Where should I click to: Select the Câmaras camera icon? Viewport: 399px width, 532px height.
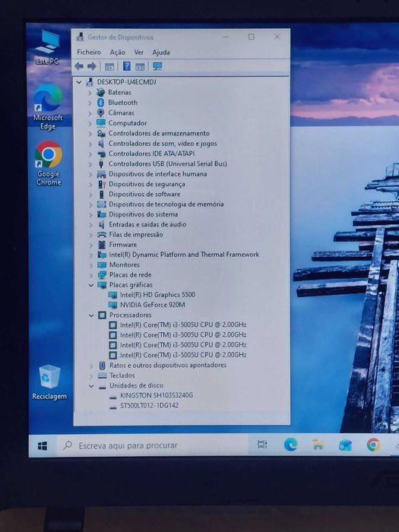[x=101, y=112]
